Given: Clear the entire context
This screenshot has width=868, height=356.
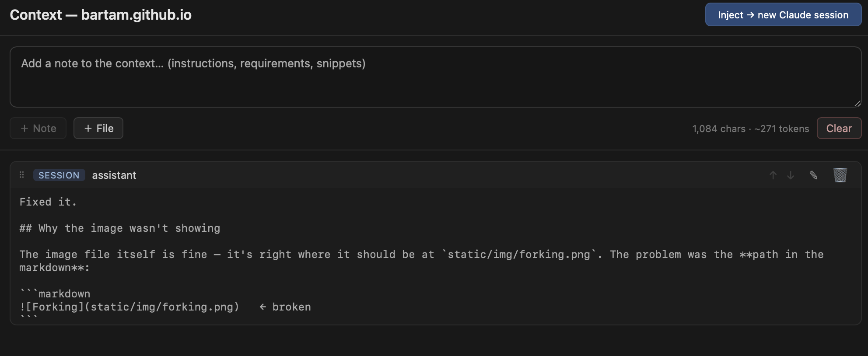Looking at the screenshot, I should [839, 128].
